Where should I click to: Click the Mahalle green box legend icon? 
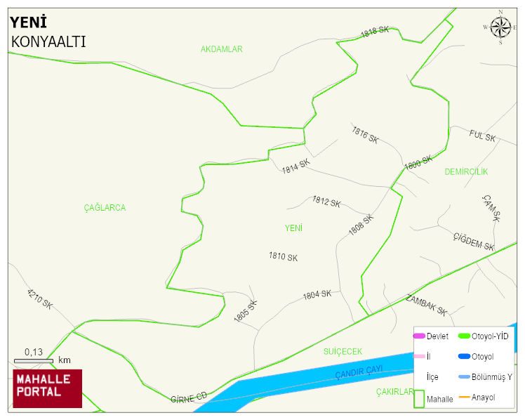click(x=419, y=398)
